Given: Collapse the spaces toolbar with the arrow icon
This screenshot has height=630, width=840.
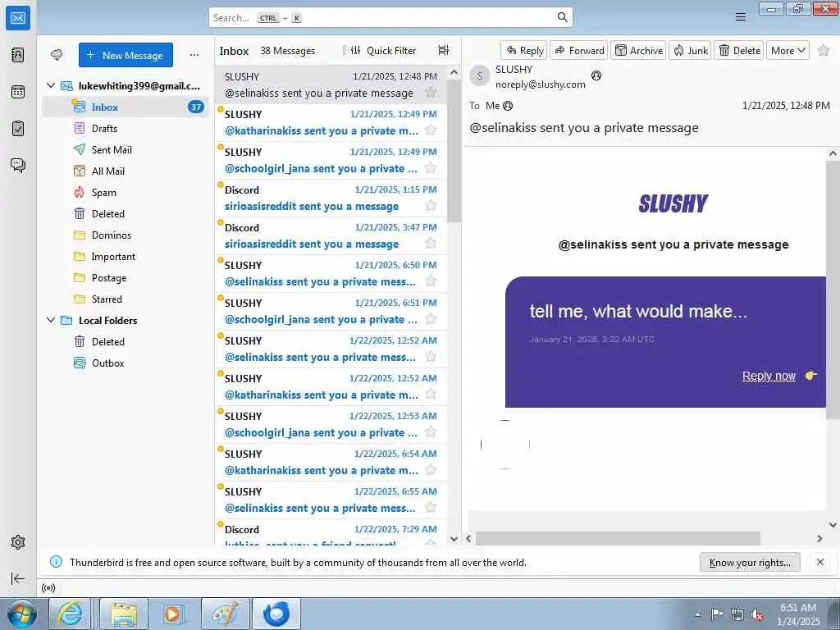Looking at the screenshot, I should [x=18, y=578].
